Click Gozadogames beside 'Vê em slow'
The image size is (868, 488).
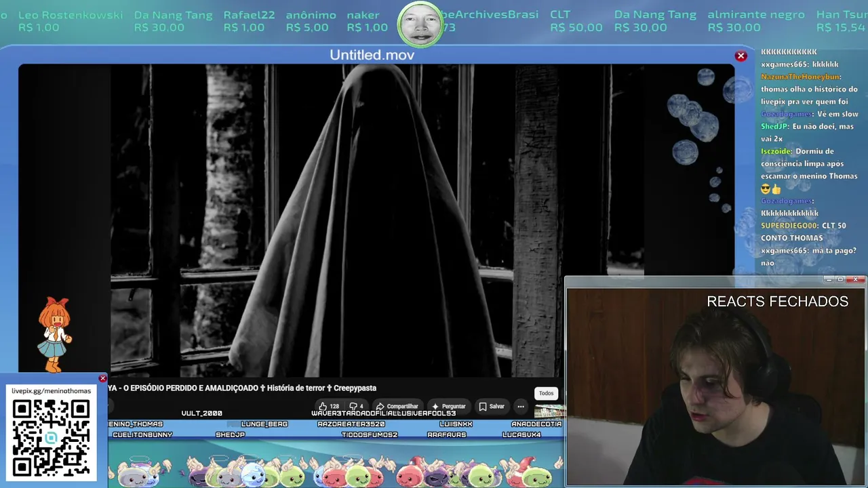coord(787,115)
